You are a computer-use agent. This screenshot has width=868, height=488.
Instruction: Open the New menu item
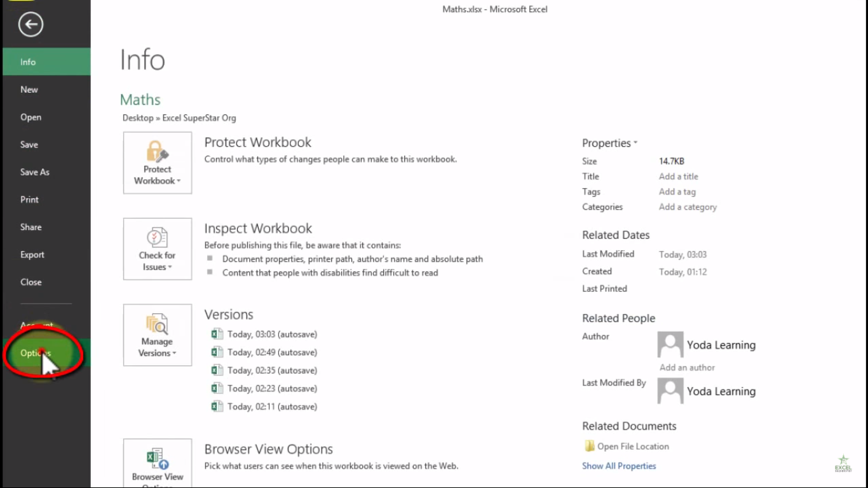[x=46, y=90]
